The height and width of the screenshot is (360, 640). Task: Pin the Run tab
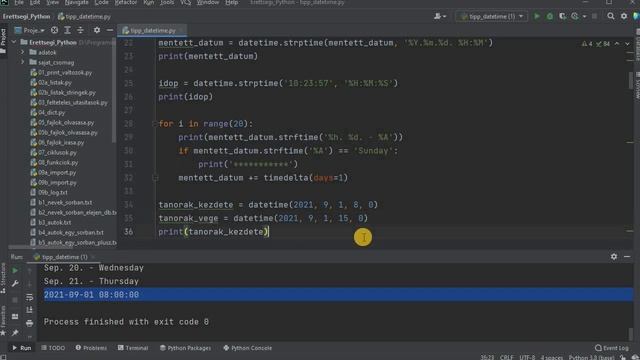point(15,333)
